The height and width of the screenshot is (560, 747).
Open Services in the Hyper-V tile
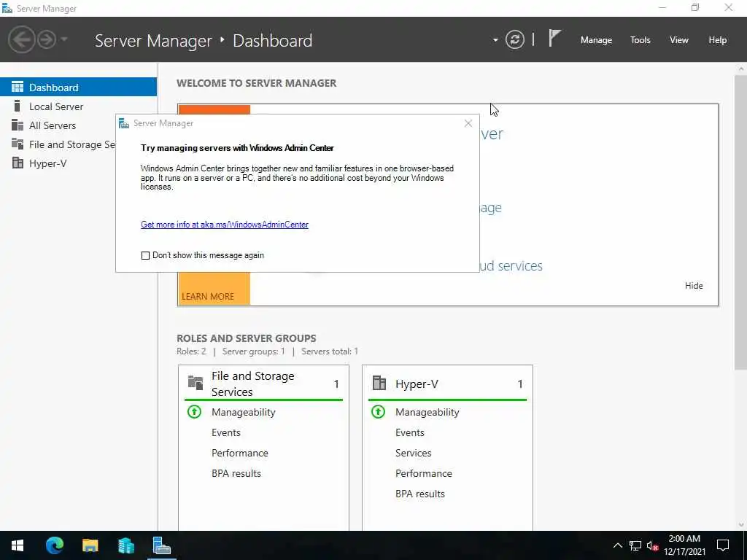[413, 454]
